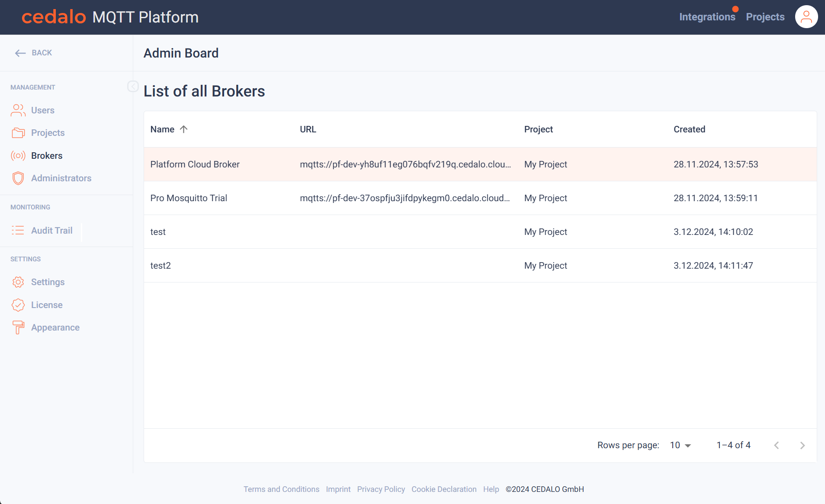Click the Settings gear icon in sidebar
The image size is (825, 504).
(x=18, y=282)
